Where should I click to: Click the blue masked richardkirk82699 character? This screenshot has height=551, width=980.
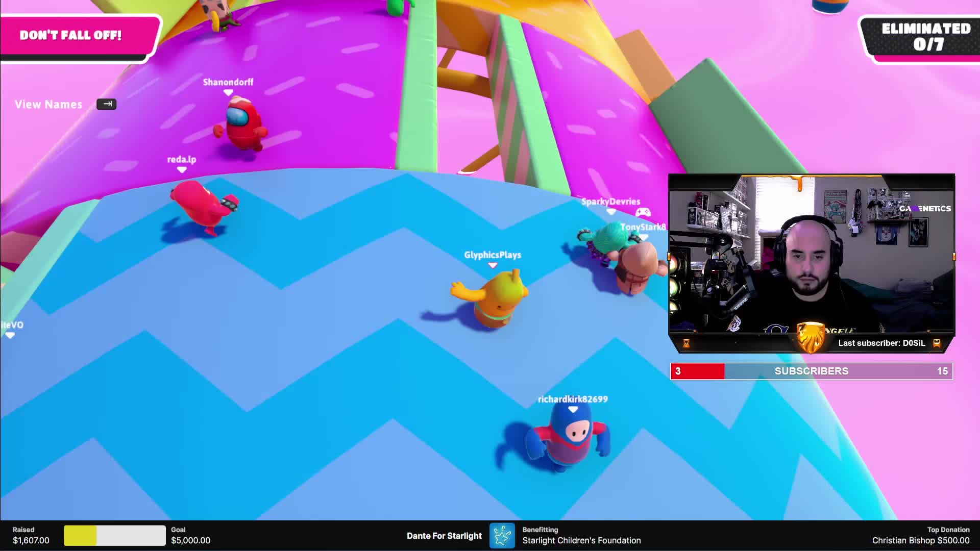click(569, 438)
